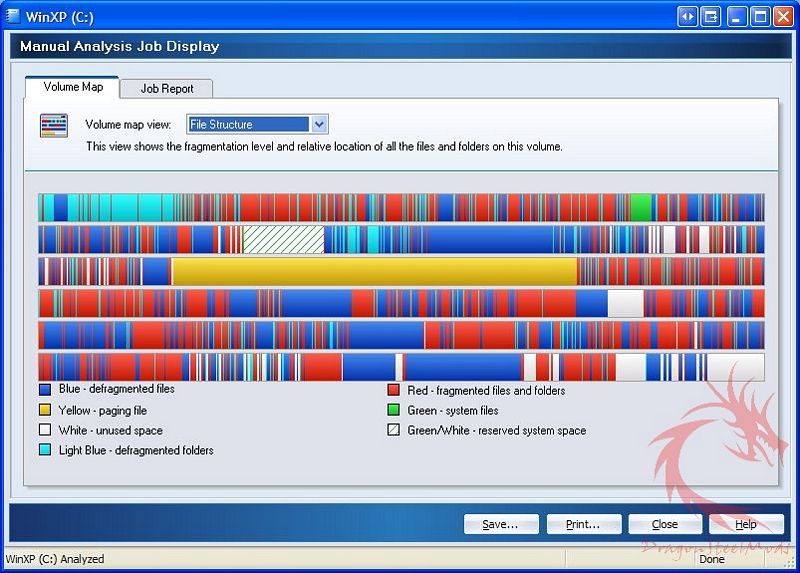Click the red fragmented files legend swatch
The image size is (800, 573).
pos(394,390)
